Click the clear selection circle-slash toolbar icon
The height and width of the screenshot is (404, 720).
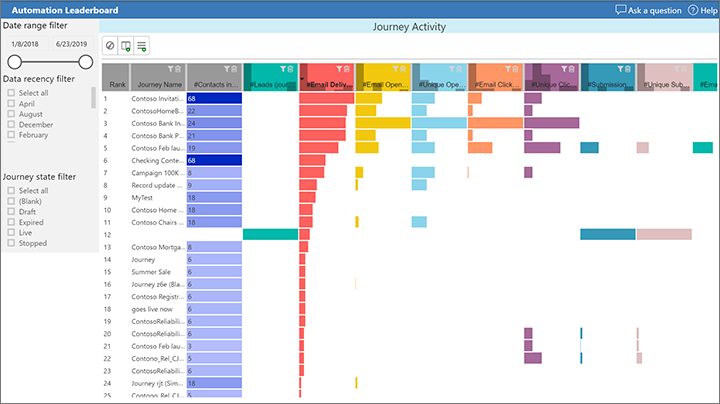point(110,45)
